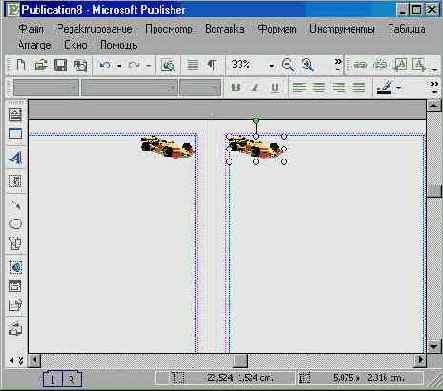This screenshot has width=443, height=391.
Task: Select the Oval shape tool
Action: [x=15, y=224]
